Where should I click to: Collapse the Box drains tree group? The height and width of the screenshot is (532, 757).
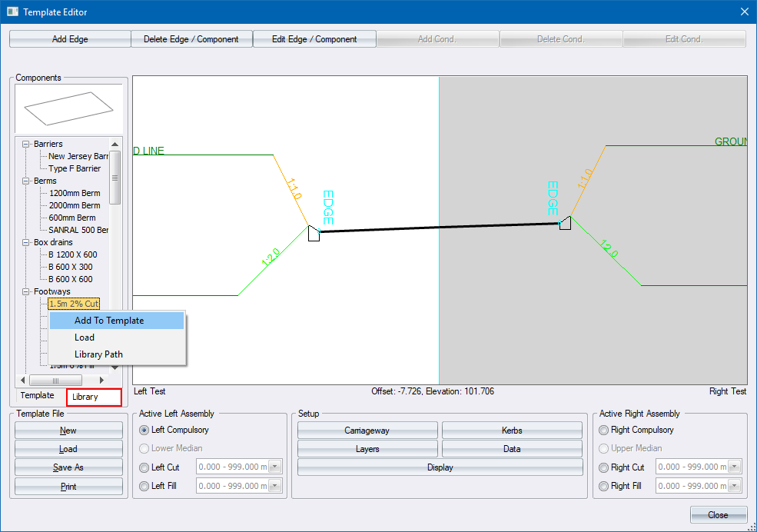coord(27,242)
